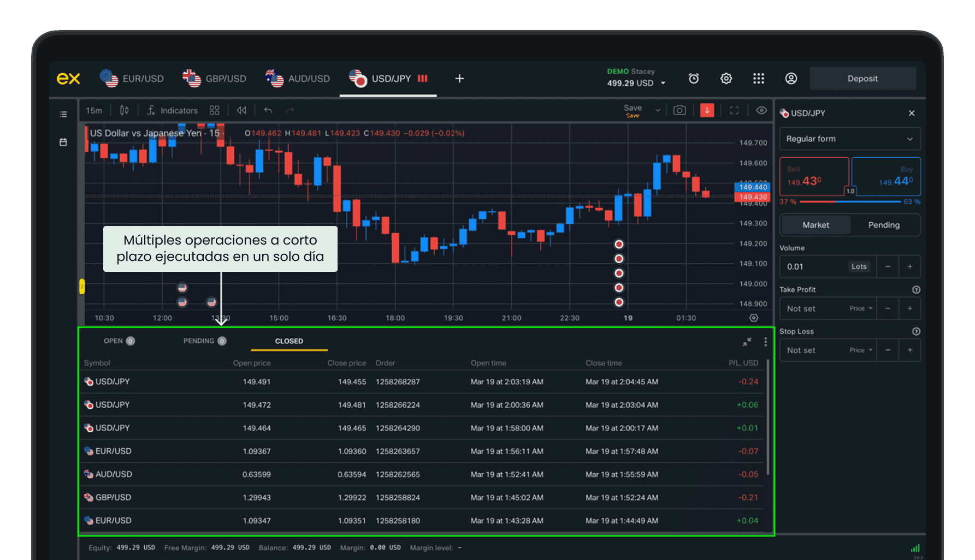This screenshot has width=975, height=560.
Task: Open the chart layout grid selector
Action: point(214,110)
